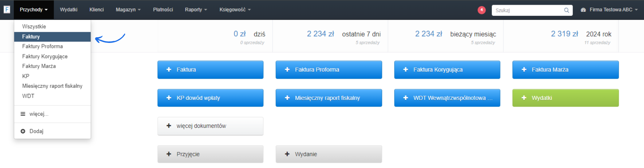Expand the Magazyn dropdown menu
Screen dimensions: 644x168
[128, 10]
